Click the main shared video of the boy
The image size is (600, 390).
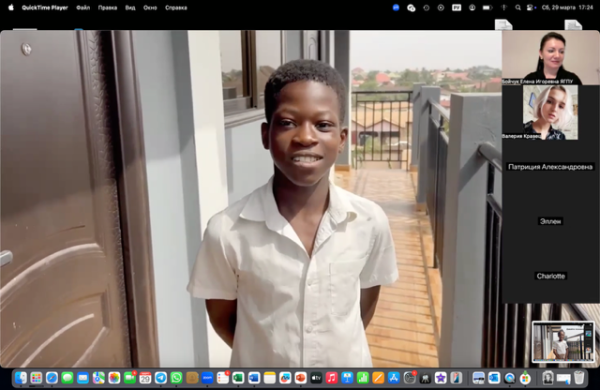tap(251, 199)
